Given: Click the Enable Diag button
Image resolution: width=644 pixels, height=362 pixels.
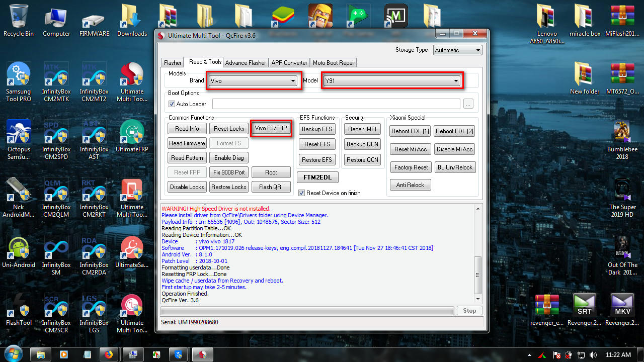Looking at the screenshot, I should pos(229,158).
